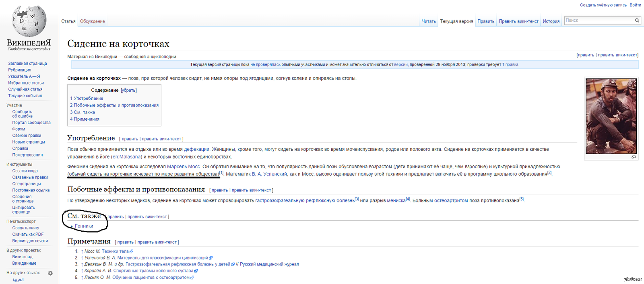Viewport: 644px width, 284px height.
Task: Open the miner photo thumbnail
Action: [x=611, y=116]
